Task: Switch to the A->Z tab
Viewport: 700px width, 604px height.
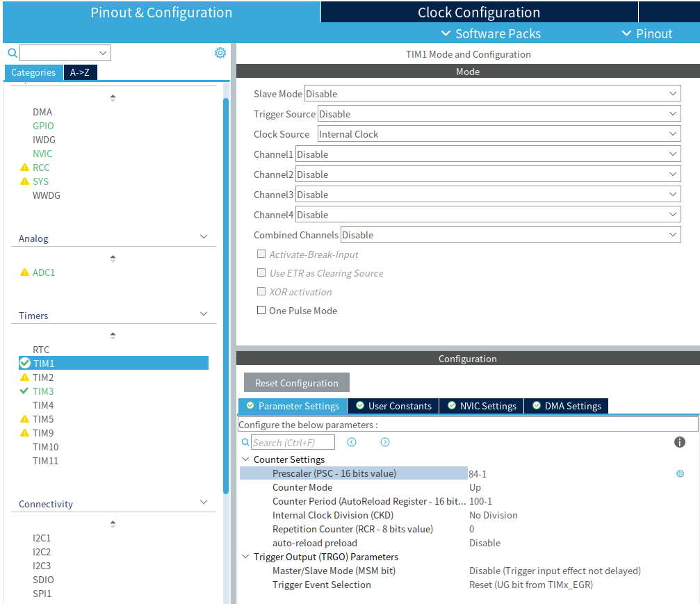Action: click(x=80, y=72)
